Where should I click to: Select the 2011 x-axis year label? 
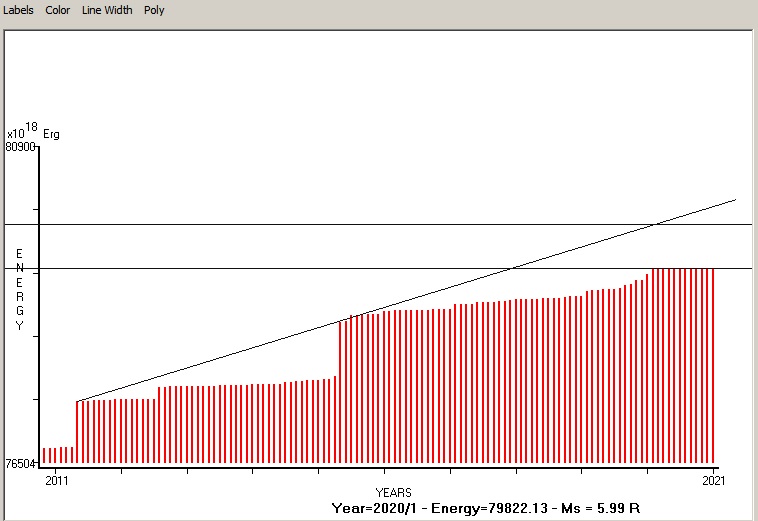56,481
